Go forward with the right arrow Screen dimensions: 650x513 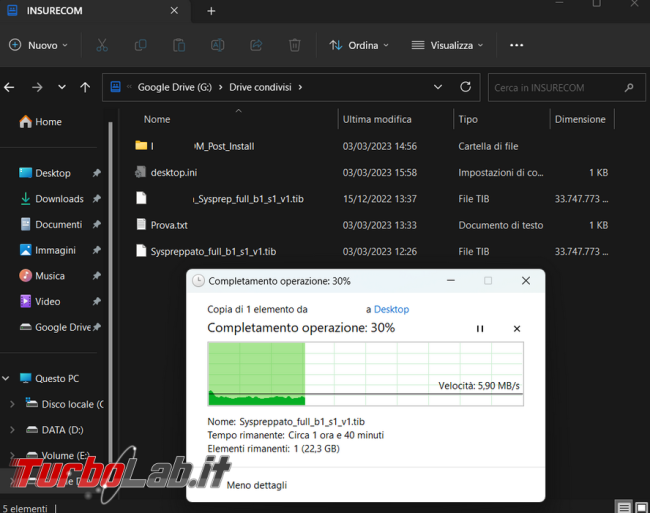click(x=37, y=87)
